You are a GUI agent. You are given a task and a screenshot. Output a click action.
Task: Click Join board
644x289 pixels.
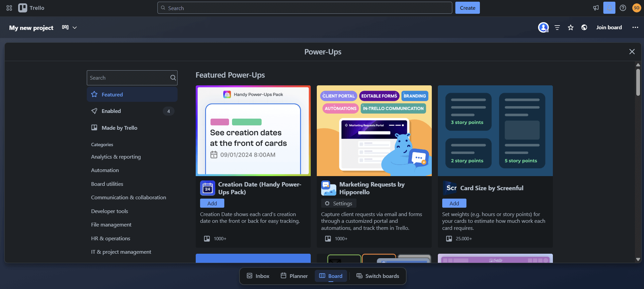tap(609, 27)
